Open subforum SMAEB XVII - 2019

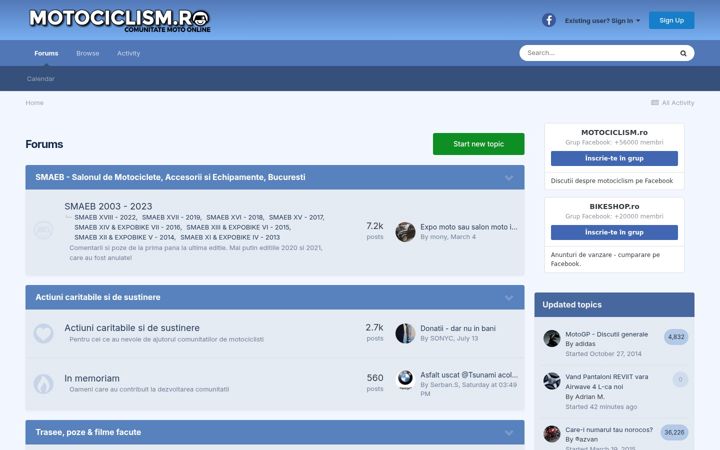click(x=171, y=217)
